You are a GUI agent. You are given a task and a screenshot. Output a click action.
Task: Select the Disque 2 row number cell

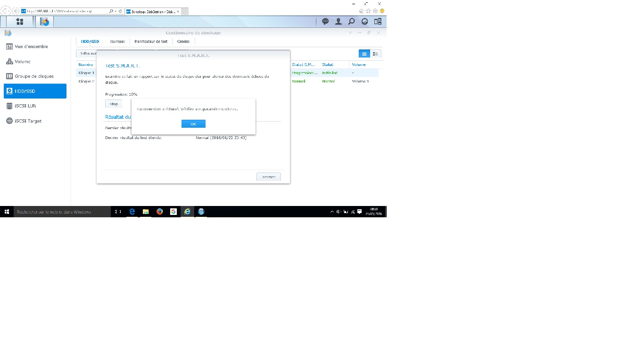(x=86, y=82)
